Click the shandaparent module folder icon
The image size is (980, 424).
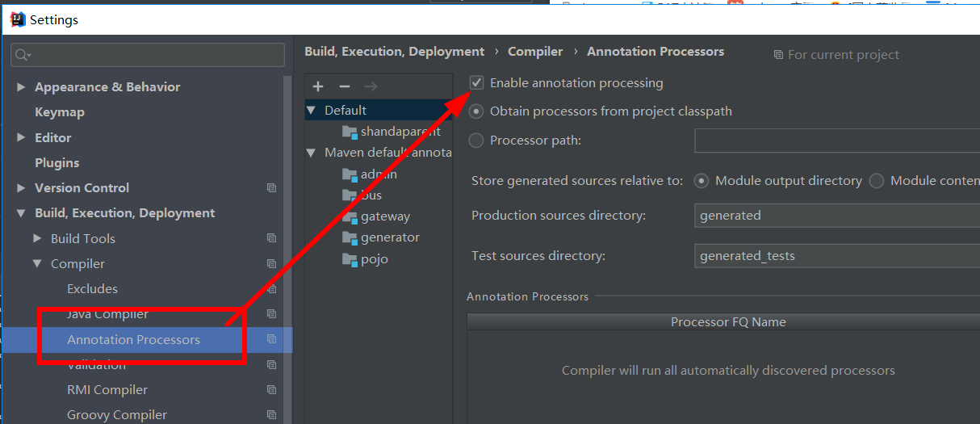350,132
